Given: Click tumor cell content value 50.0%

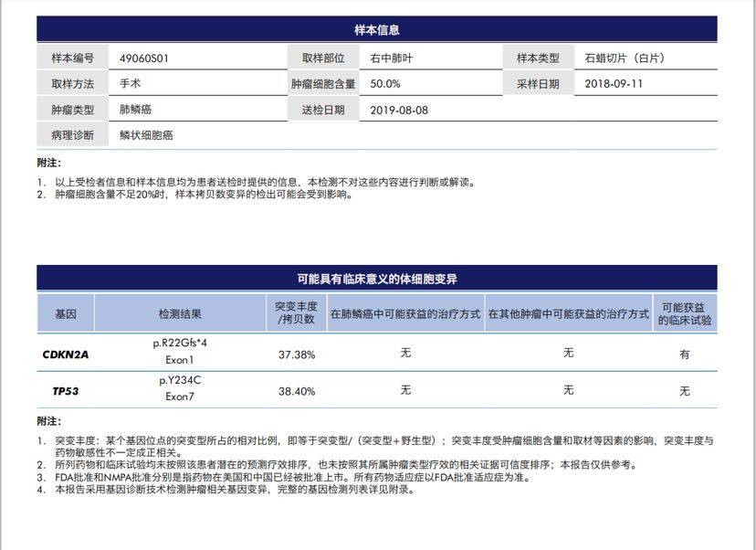Looking at the screenshot, I should point(385,83).
